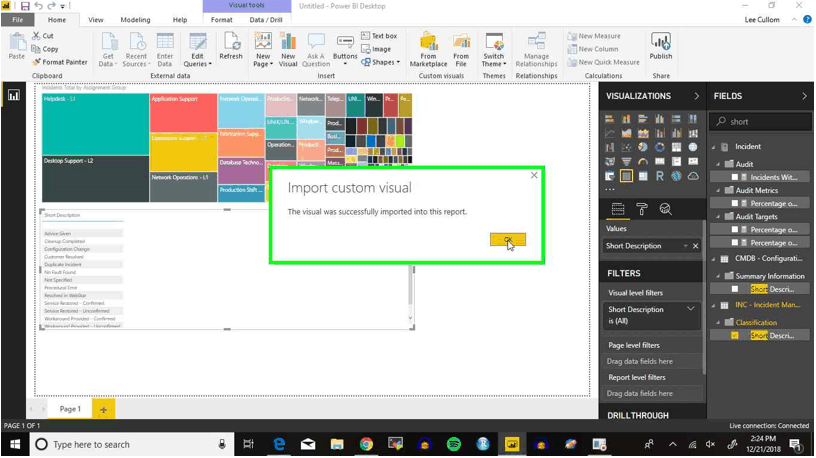Viewport: 816px width, 458px height.
Task: Select the Donut chart visual
Action: pos(660,147)
